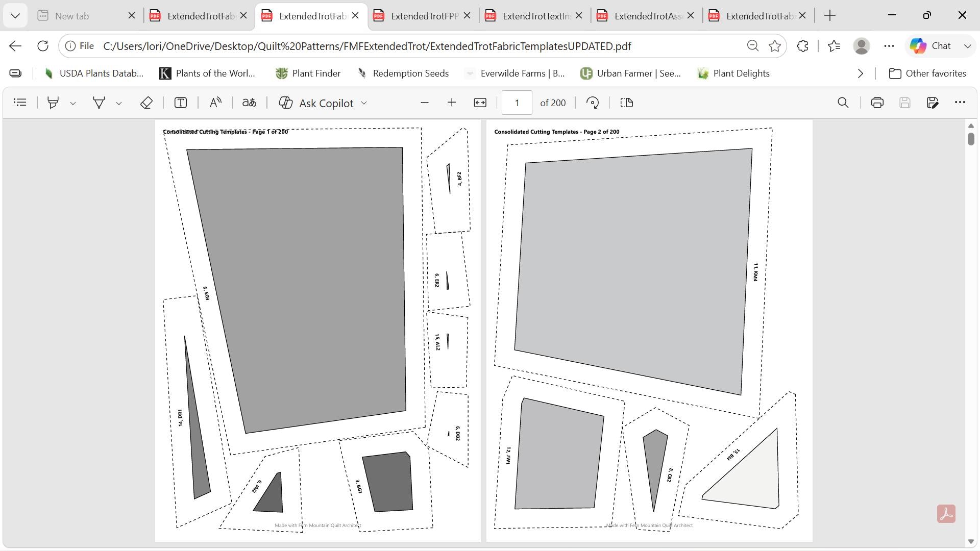Open the PDF find search icon
980x551 pixels.
(x=843, y=103)
